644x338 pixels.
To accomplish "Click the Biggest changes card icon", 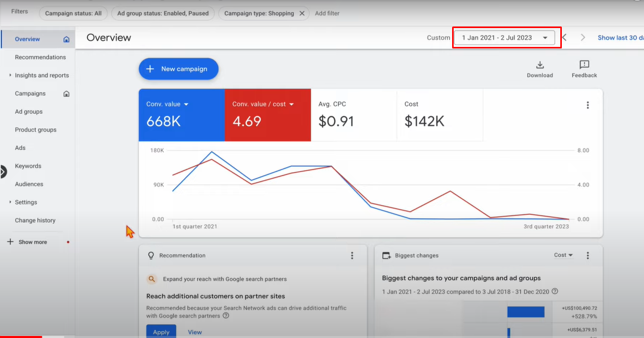I will (x=386, y=255).
